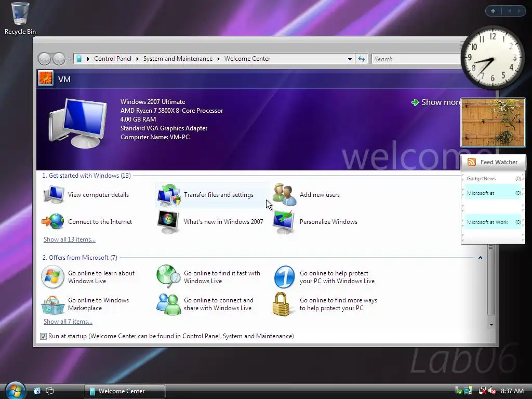
Task: Select Go online to connect and share text
Action: click(x=219, y=304)
